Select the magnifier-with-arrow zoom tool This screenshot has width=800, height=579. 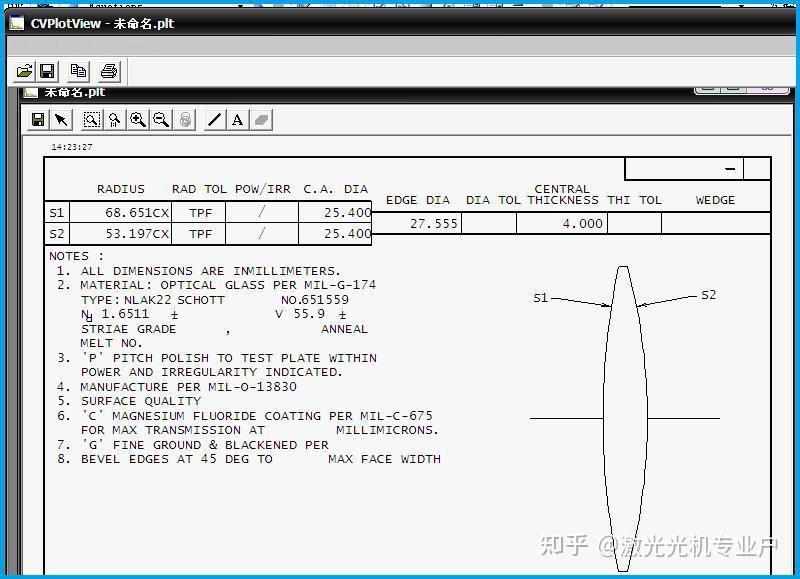click(x=113, y=119)
